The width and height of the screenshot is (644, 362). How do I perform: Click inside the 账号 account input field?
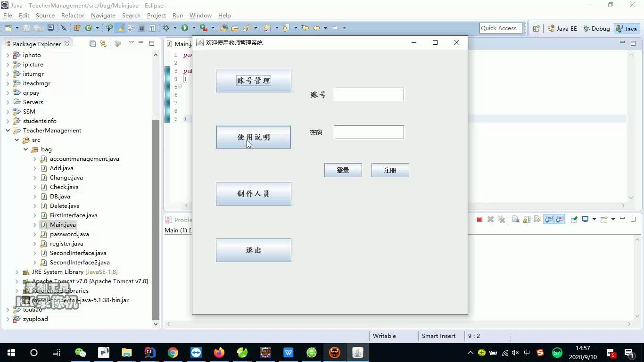click(x=369, y=94)
